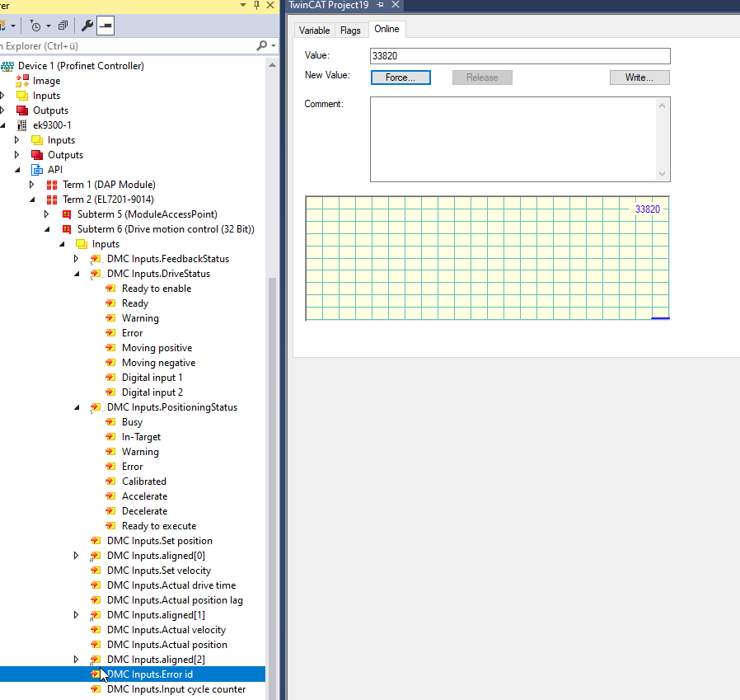740x700 pixels.
Task: Open Properties via the wrench icon
Action: pos(87,26)
